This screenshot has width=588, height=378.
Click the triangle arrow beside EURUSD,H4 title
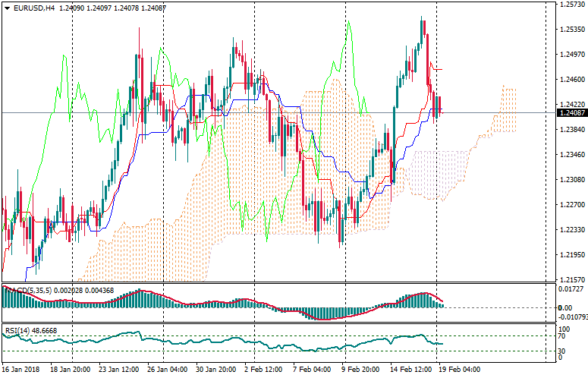click(x=7, y=8)
